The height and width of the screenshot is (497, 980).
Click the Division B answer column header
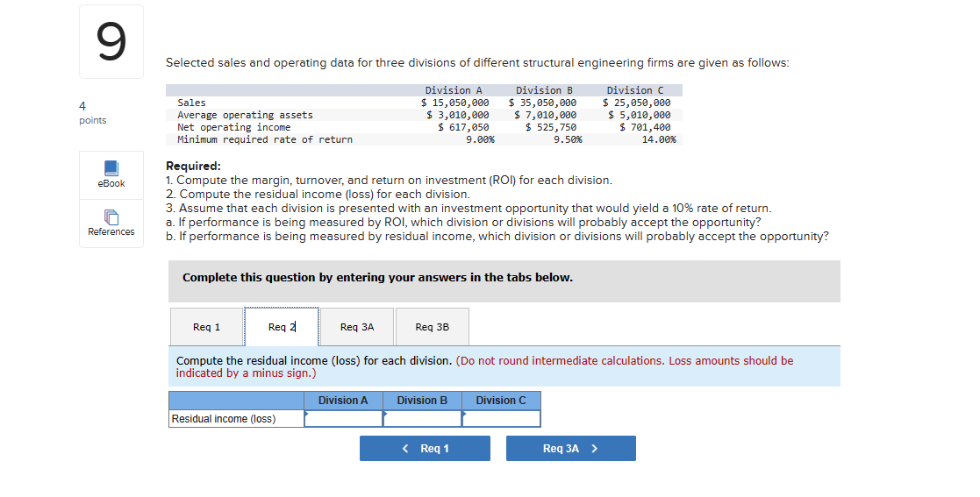coord(423,401)
